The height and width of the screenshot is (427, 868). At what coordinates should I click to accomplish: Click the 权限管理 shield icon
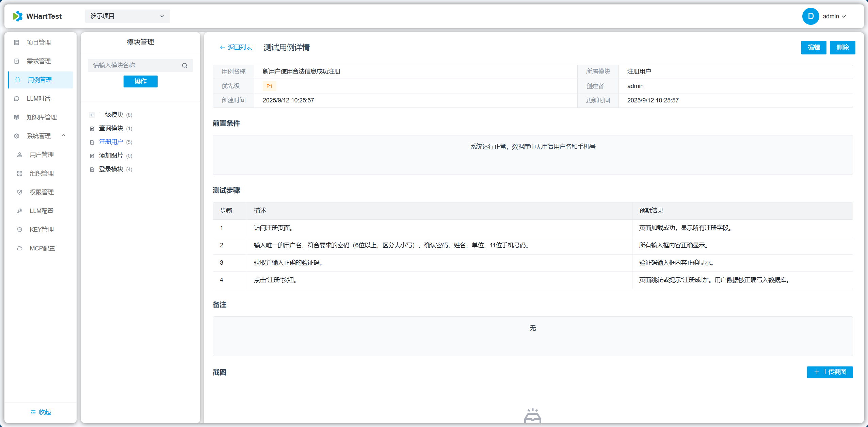(x=20, y=192)
